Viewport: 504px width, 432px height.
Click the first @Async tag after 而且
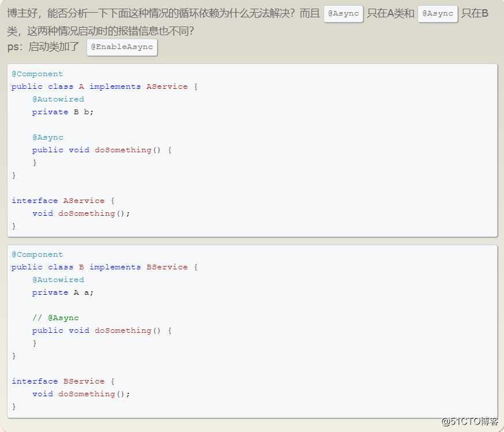click(x=344, y=14)
